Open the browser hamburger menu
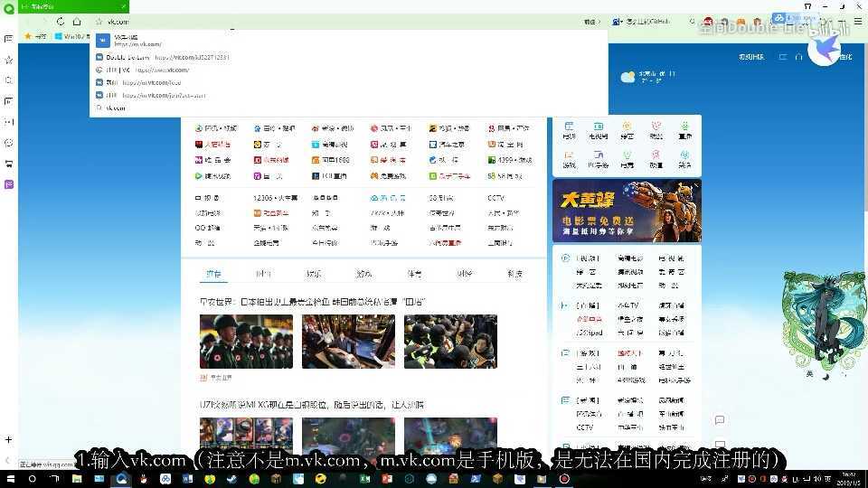The height and width of the screenshot is (488, 868). point(858,21)
